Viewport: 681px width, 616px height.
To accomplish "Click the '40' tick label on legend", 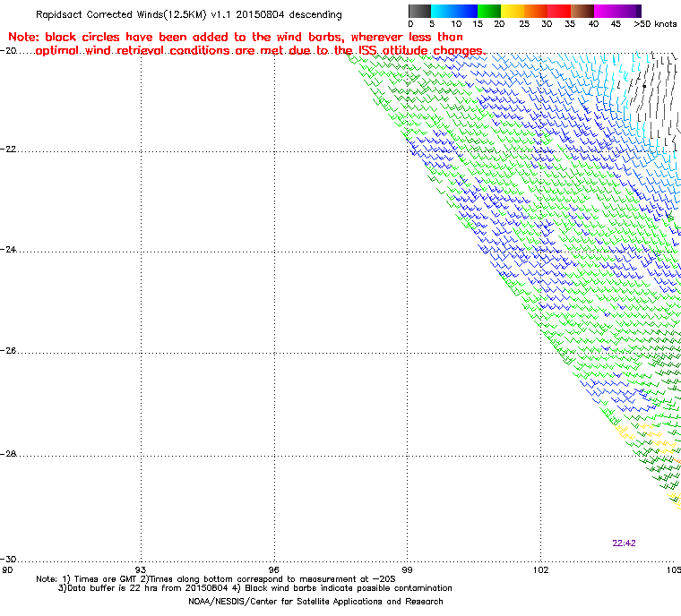I will [594, 24].
